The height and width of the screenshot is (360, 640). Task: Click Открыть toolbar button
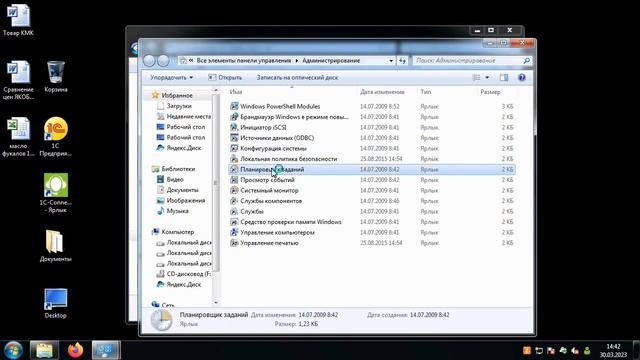coord(225,78)
